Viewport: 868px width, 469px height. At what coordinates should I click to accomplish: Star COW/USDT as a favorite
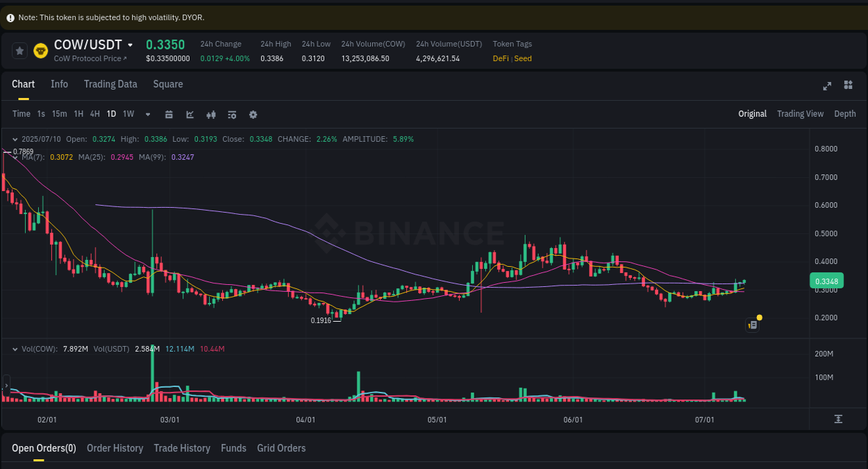(x=19, y=50)
